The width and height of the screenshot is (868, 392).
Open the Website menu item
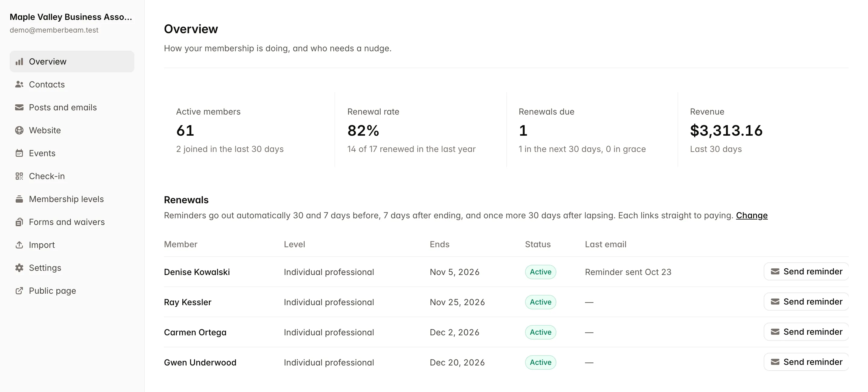point(72,131)
